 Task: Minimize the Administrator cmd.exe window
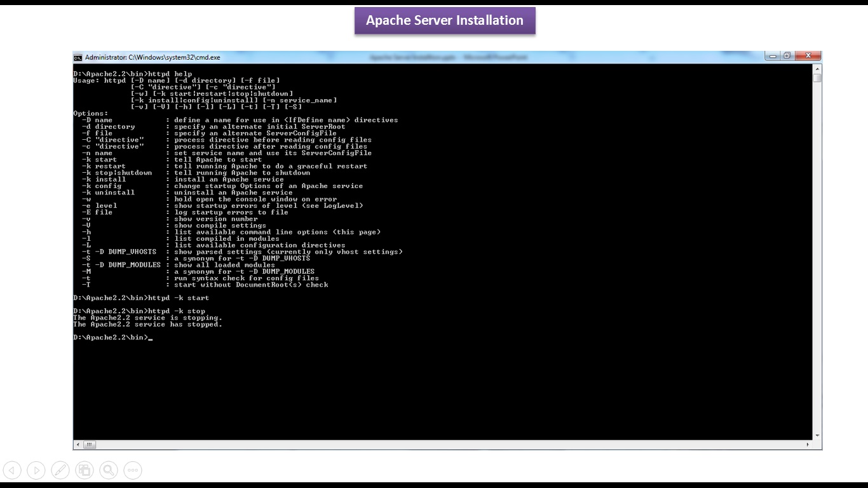pos(772,56)
